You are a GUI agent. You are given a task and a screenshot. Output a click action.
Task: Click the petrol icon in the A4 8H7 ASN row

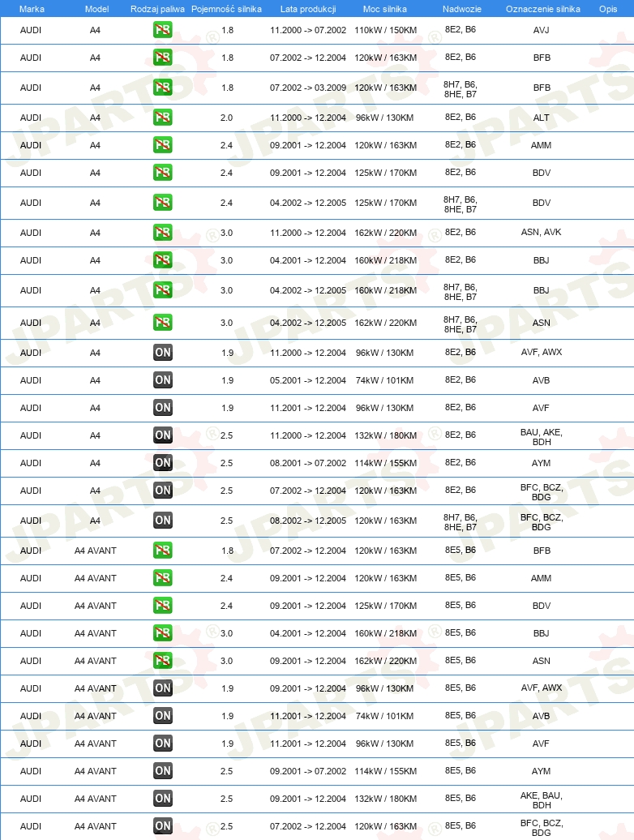[x=163, y=323]
